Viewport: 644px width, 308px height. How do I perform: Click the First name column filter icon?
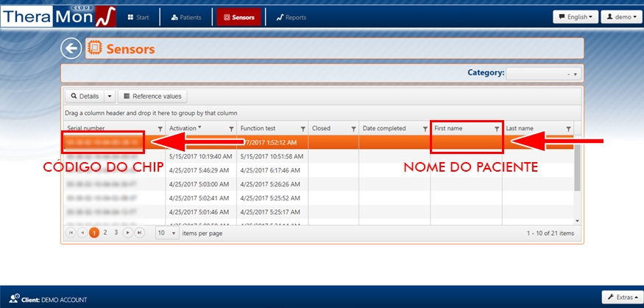point(497,128)
